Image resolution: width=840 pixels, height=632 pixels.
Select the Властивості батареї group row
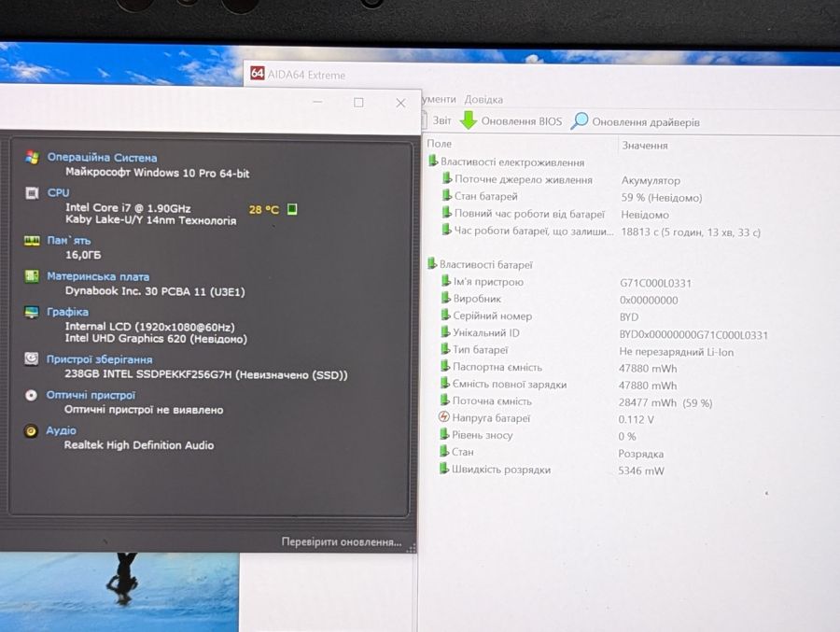481,264
